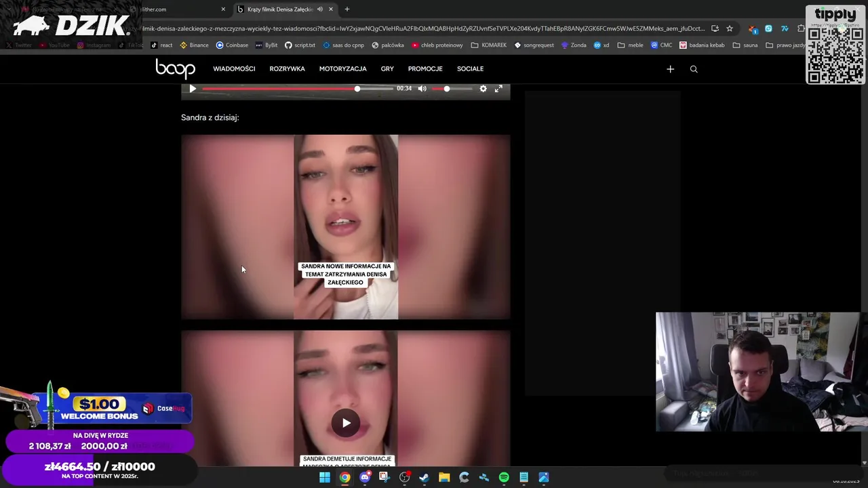Screen dimensions: 868x488
Task: Open the PROMOCJE menu
Action: click(425, 69)
